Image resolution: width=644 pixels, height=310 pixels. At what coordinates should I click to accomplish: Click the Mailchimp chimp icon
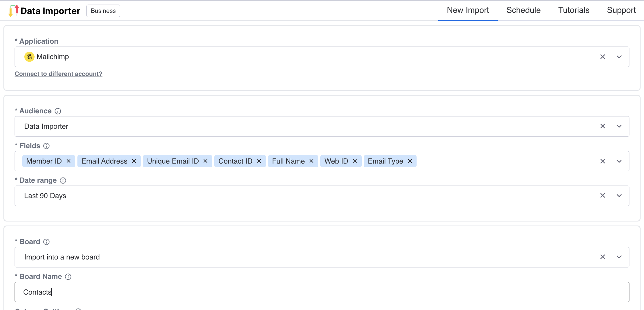click(29, 57)
